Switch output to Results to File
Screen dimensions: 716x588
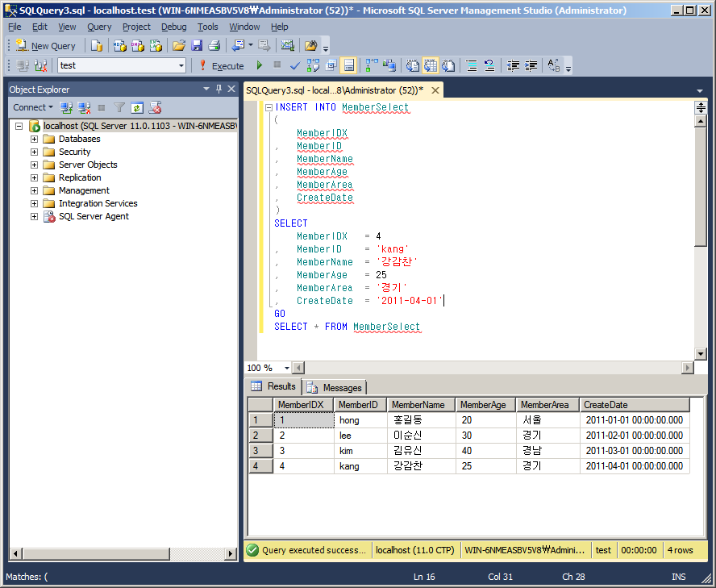pos(448,66)
